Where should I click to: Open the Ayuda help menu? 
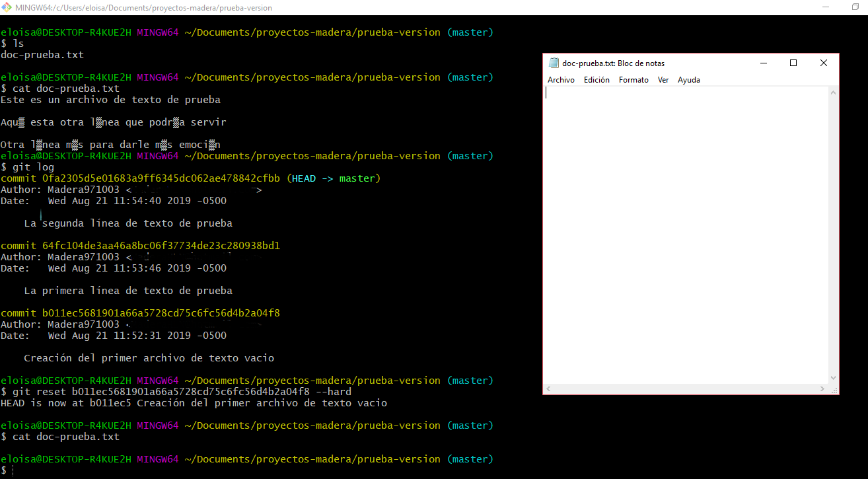[688, 80]
